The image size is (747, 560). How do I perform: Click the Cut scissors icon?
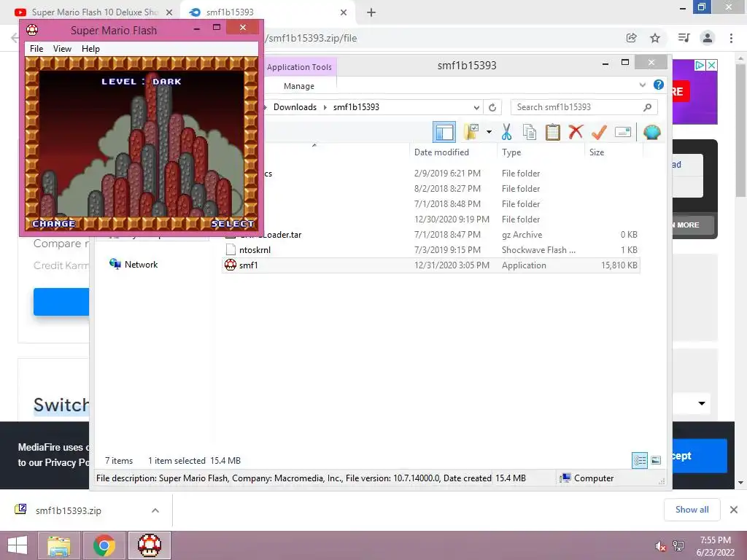tap(506, 132)
